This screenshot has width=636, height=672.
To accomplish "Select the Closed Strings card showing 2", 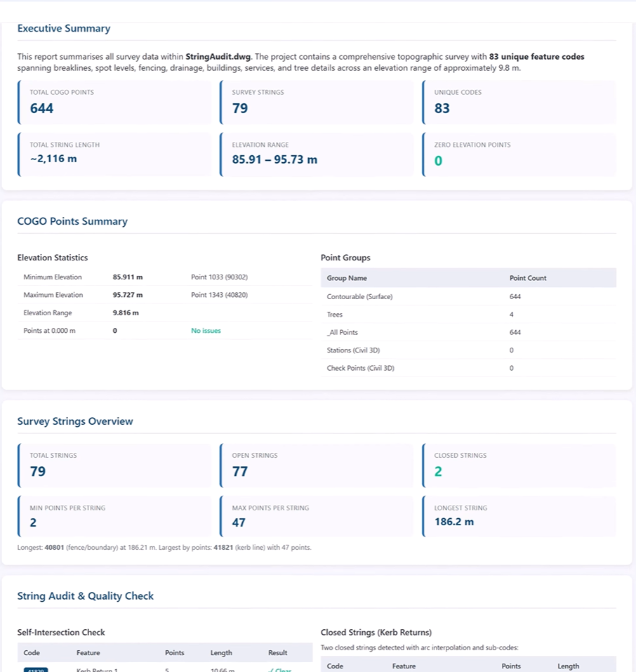I will pos(519,466).
